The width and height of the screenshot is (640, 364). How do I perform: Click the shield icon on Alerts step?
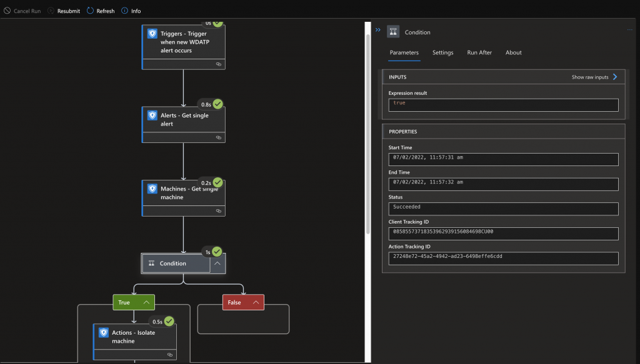[x=152, y=116]
